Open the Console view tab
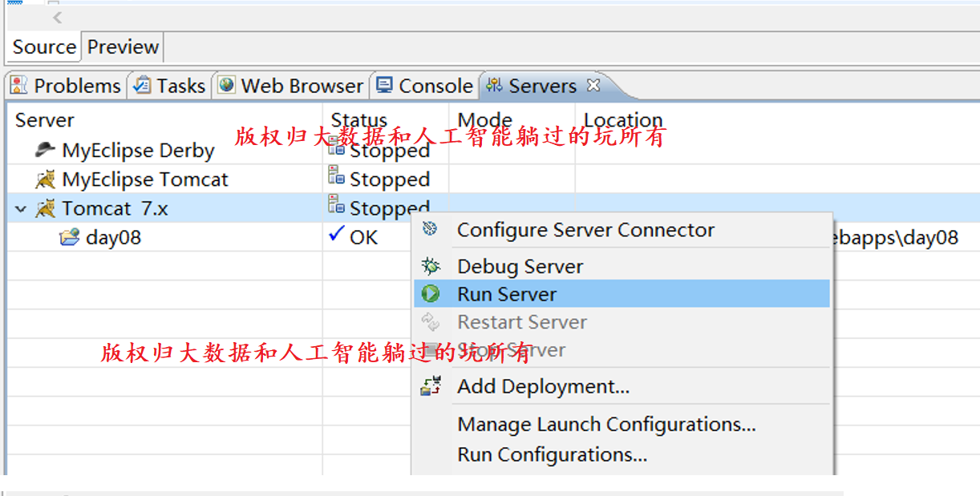Image resolution: width=980 pixels, height=496 pixels. (425, 86)
